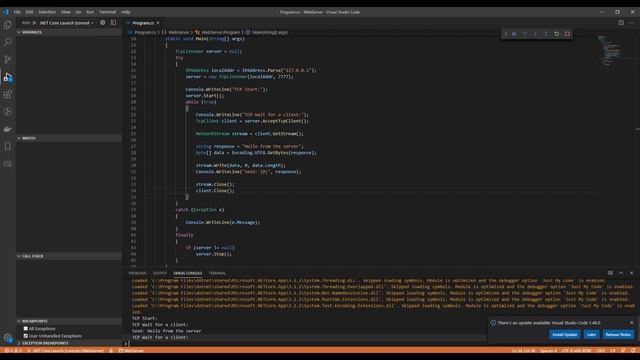Open the Docker view in activity bar
Viewport: 640px width, 360px height.
(8, 129)
